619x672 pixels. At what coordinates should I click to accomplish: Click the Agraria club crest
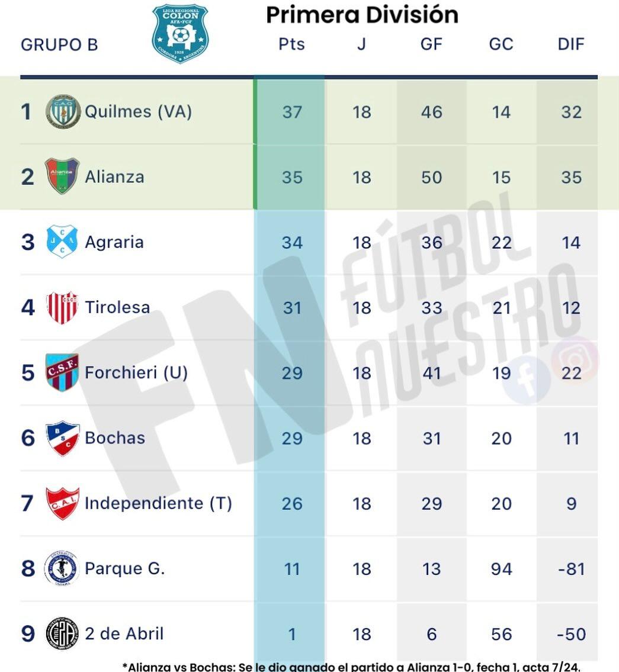pyautogui.click(x=62, y=242)
